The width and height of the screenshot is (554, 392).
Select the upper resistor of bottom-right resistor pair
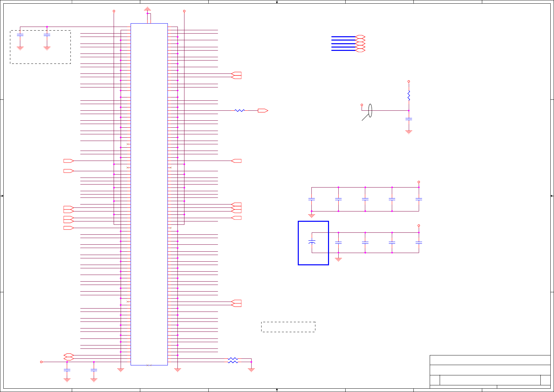point(233,358)
